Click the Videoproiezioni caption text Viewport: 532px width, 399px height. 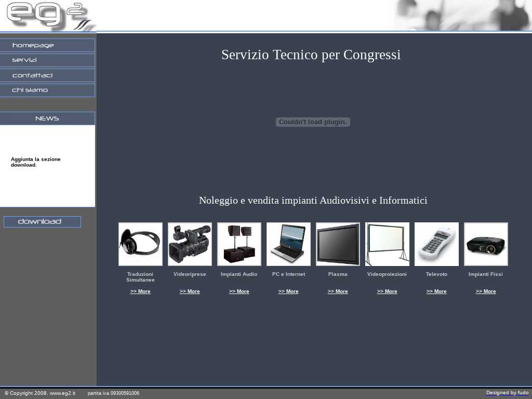387,274
